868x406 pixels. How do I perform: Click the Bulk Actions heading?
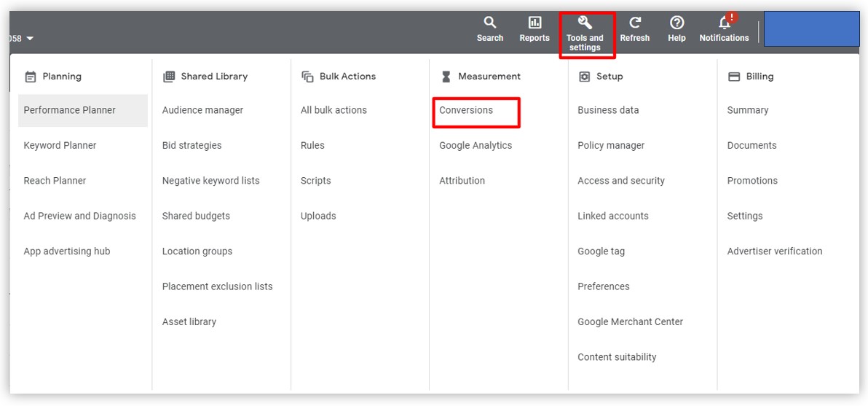[347, 77]
